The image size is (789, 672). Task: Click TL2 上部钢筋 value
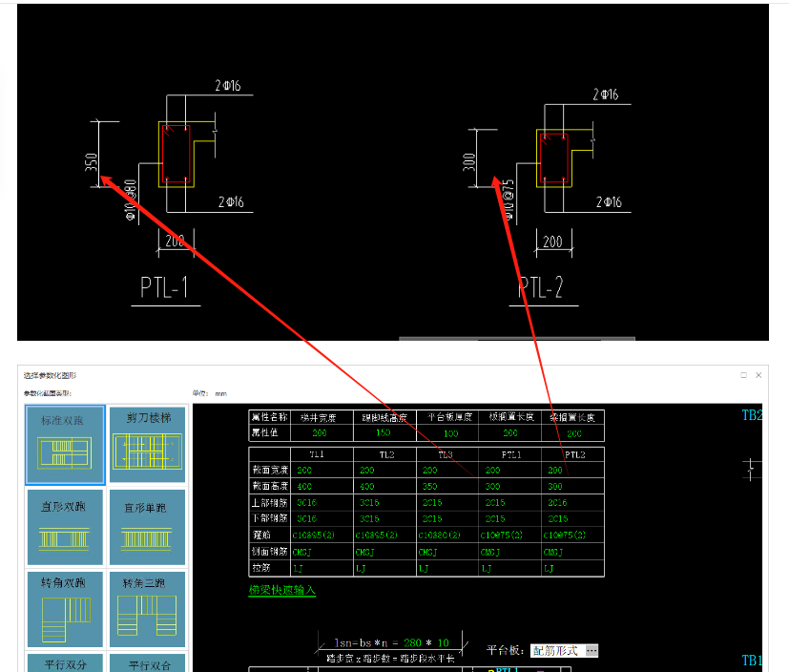[369, 502]
